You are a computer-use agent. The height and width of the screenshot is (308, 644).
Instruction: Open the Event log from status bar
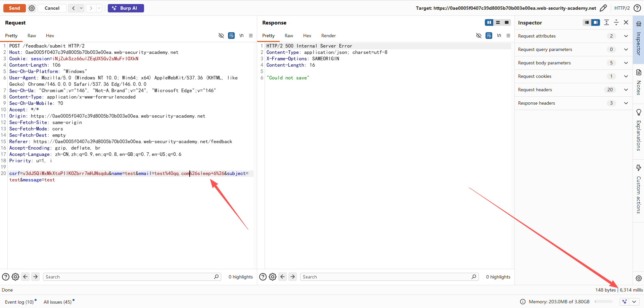click(19, 302)
